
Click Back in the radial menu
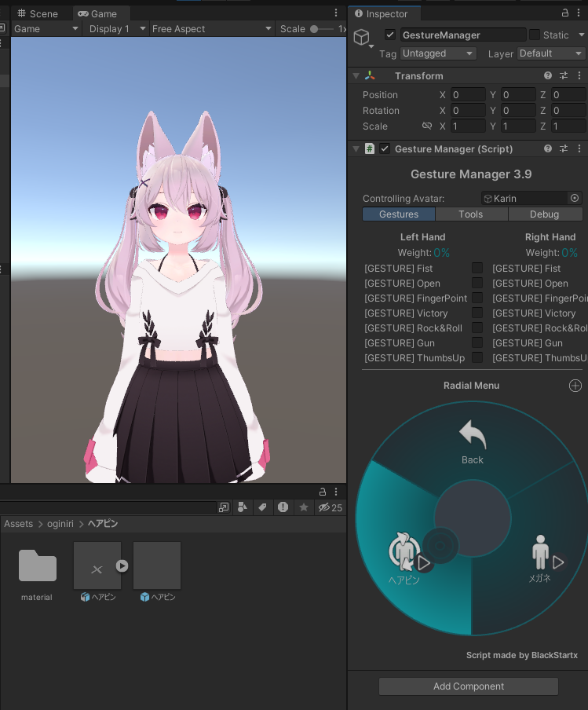(x=473, y=442)
